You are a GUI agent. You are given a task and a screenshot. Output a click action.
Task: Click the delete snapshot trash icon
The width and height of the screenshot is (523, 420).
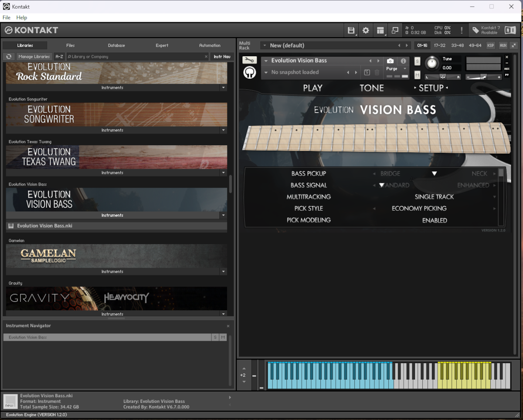pos(377,72)
